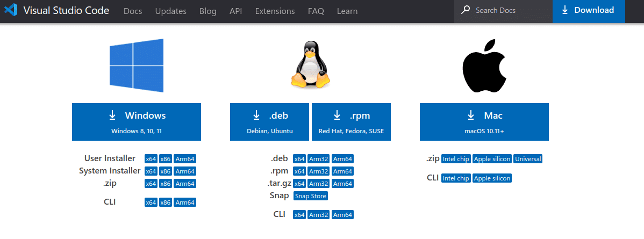This screenshot has height=239, width=644.
Task: Get the Windows CLI x86
Action: pos(166,202)
